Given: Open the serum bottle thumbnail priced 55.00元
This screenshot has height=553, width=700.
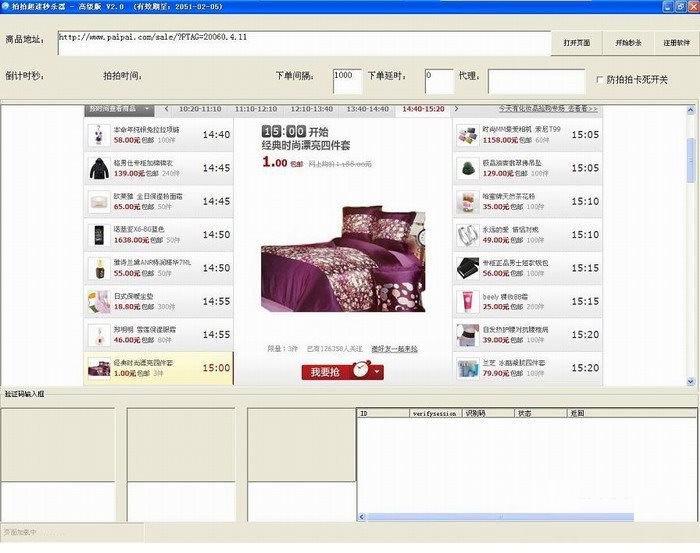Looking at the screenshot, I should click(99, 268).
